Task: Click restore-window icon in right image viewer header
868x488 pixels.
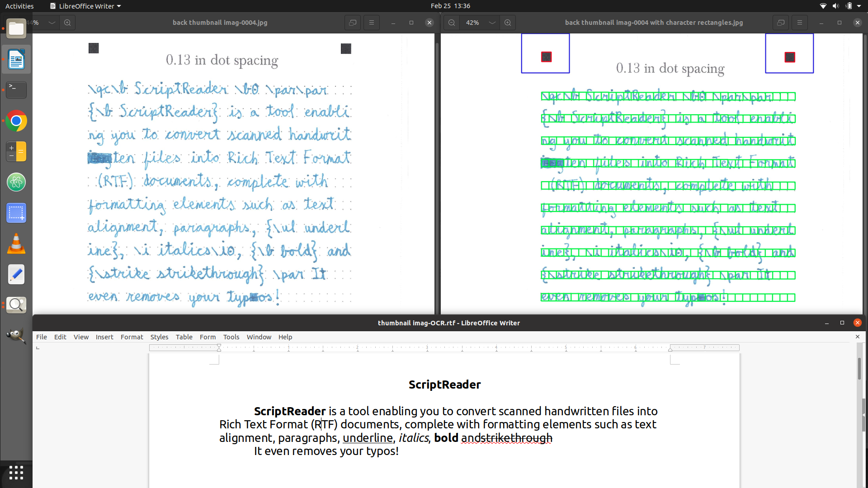Action: point(781,23)
